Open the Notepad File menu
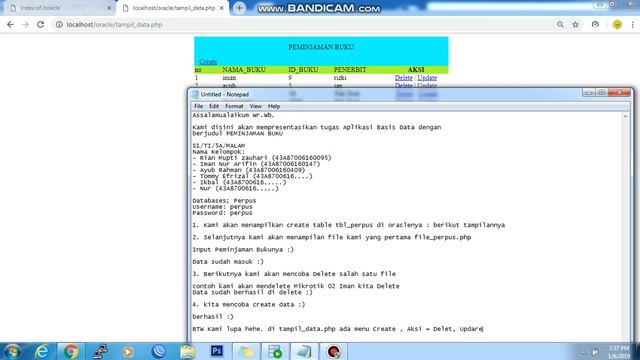 tap(198, 106)
